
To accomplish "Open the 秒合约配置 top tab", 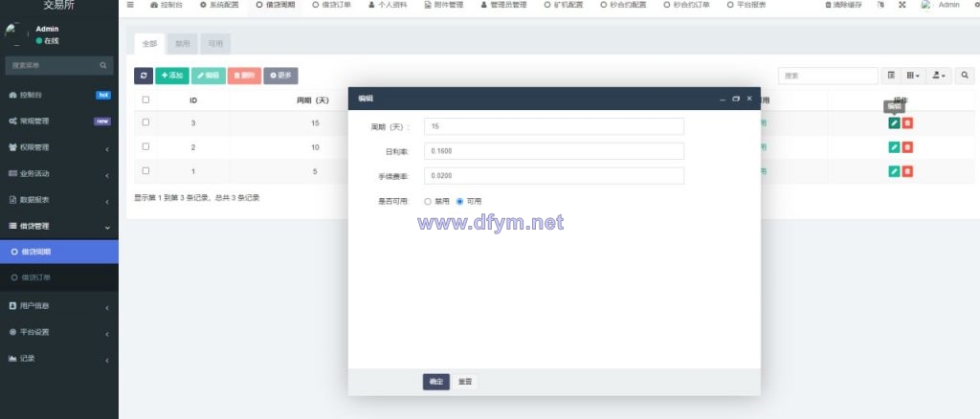I will [x=623, y=5].
